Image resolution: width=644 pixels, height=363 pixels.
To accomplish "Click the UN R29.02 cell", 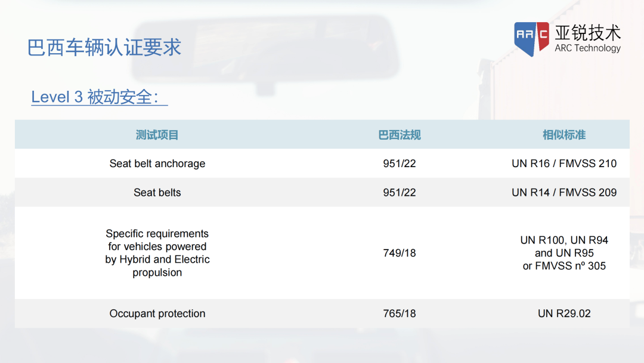I will tap(564, 313).
